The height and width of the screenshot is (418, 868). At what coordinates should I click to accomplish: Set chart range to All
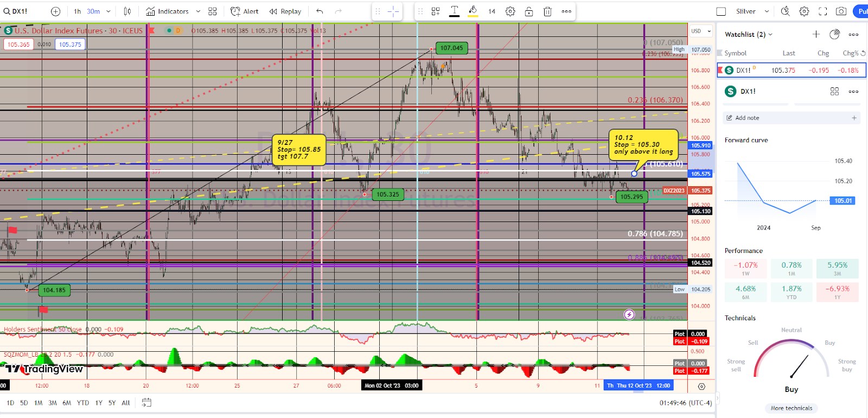click(x=126, y=403)
